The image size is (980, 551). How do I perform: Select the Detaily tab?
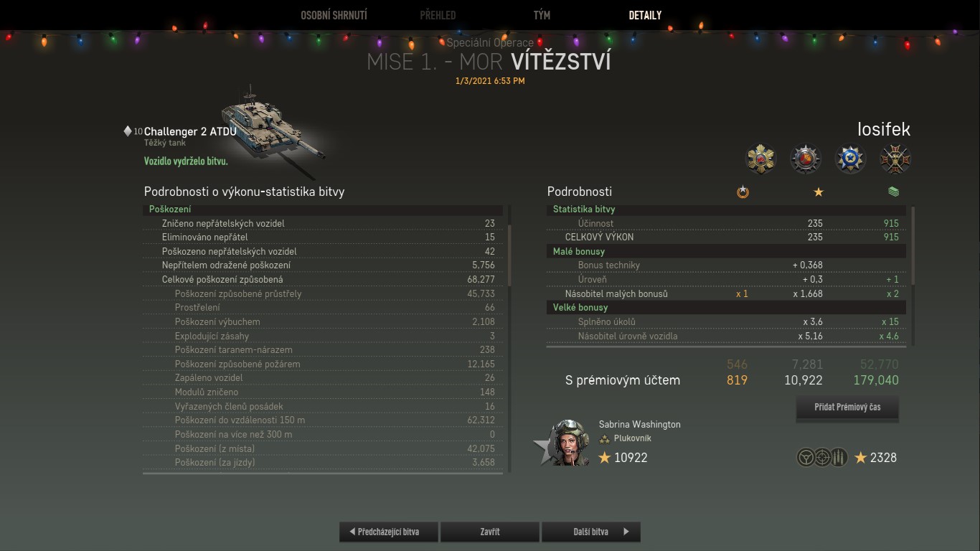tap(645, 15)
